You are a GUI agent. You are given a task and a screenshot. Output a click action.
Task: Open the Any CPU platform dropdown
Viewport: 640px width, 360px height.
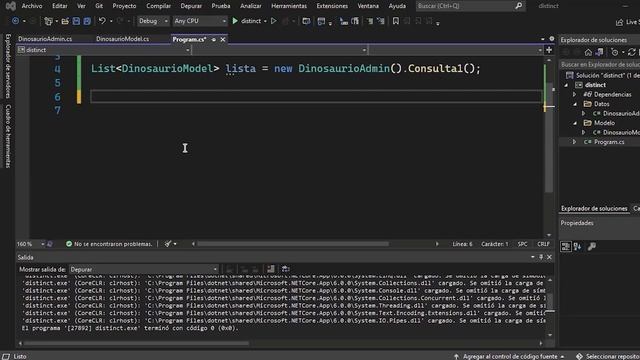click(200, 21)
